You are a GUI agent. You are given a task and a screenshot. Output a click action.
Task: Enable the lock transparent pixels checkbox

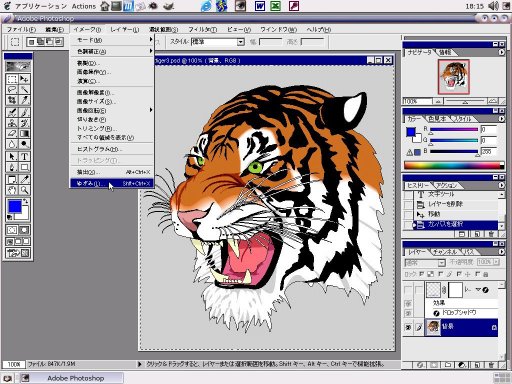click(x=421, y=274)
